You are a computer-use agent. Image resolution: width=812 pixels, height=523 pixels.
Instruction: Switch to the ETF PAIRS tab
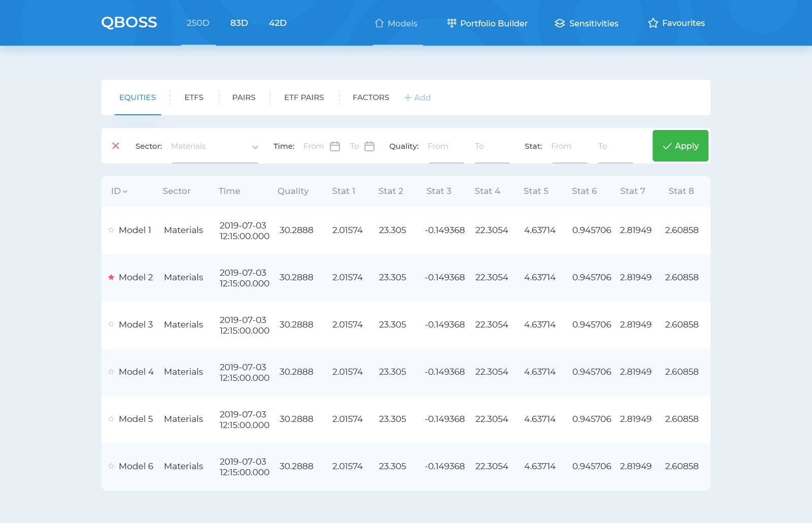pyautogui.click(x=304, y=97)
